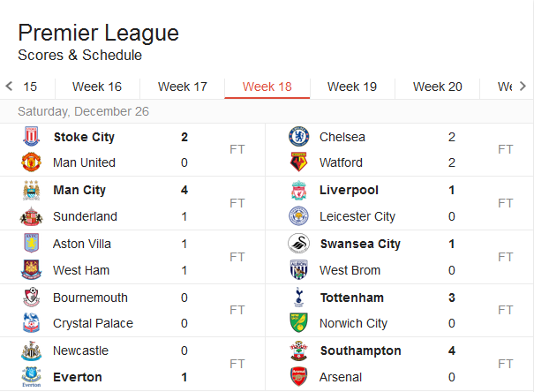The image size is (534, 392).
Task: Select the Week 20 tab
Action: tap(438, 87)
